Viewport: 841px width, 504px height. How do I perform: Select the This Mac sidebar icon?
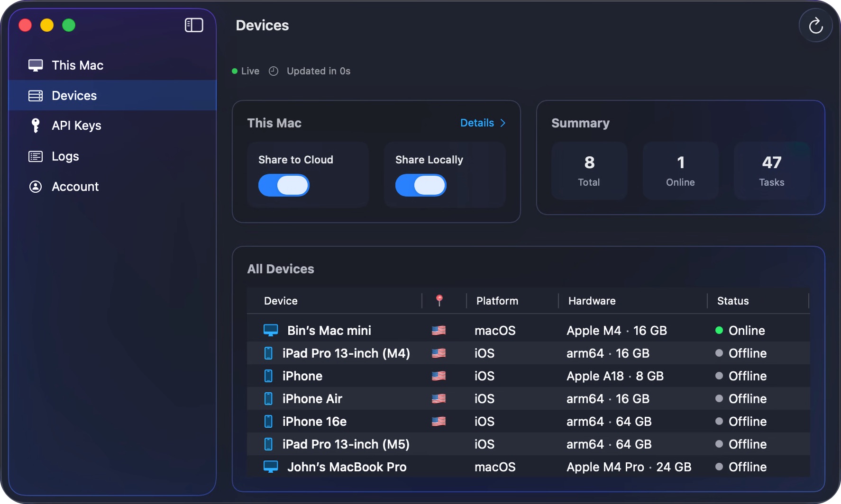click(36, 65)
